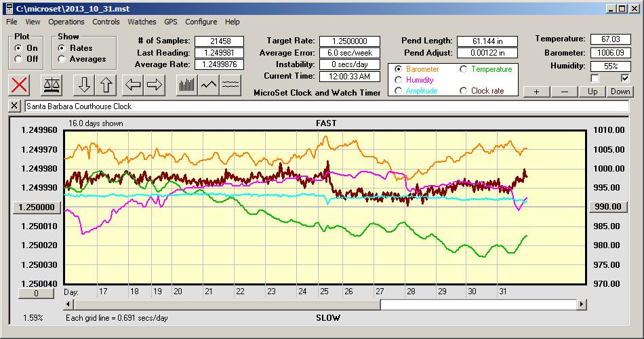Image resolution: width=644 pixels, height=339 pixels.
Task: Select the Temperature radio button
Action: pos(463,69)
